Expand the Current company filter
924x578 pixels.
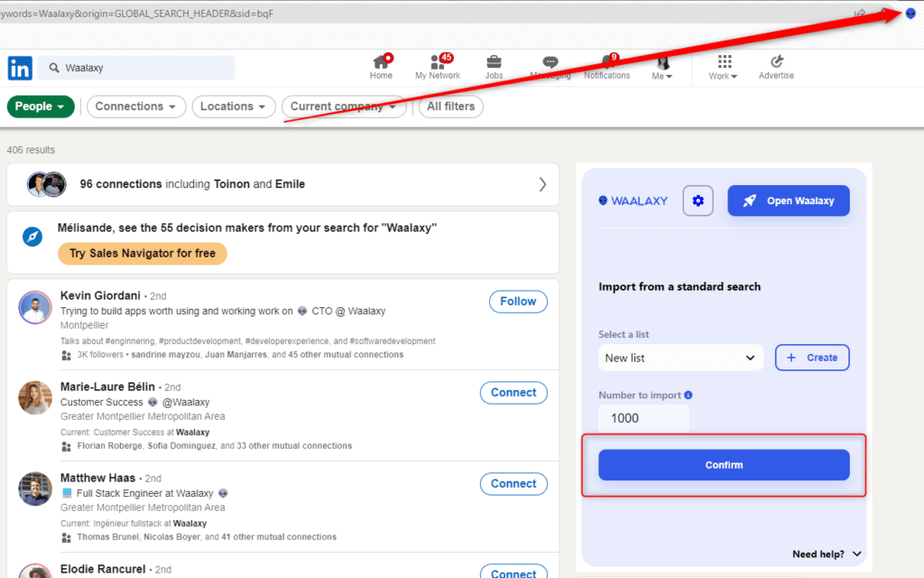coord(343,107)
